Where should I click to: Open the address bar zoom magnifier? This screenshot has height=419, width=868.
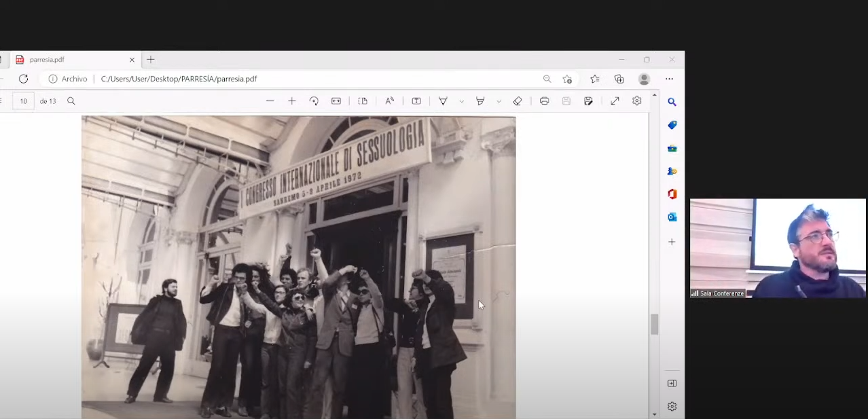(547, 79)
